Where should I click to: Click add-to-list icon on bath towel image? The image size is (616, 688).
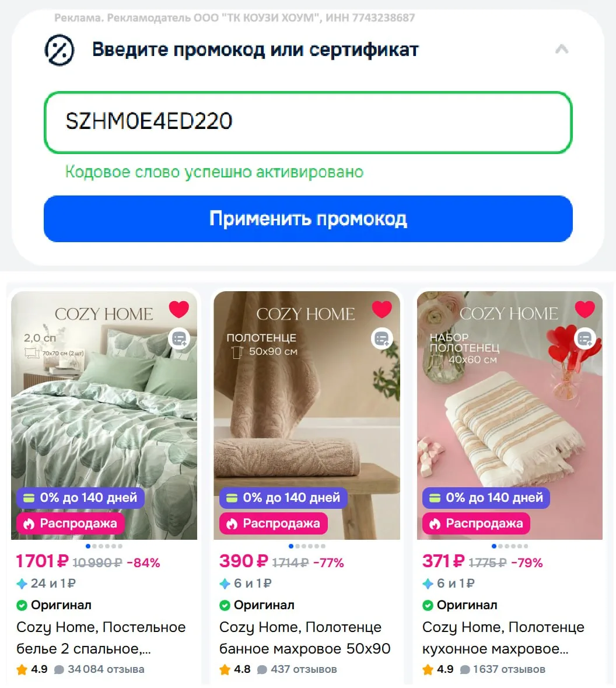[x=381, y=338]
